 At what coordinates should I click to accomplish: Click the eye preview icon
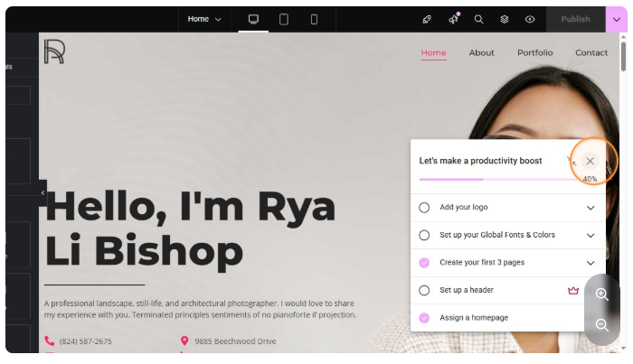click(x=530, y=19)
